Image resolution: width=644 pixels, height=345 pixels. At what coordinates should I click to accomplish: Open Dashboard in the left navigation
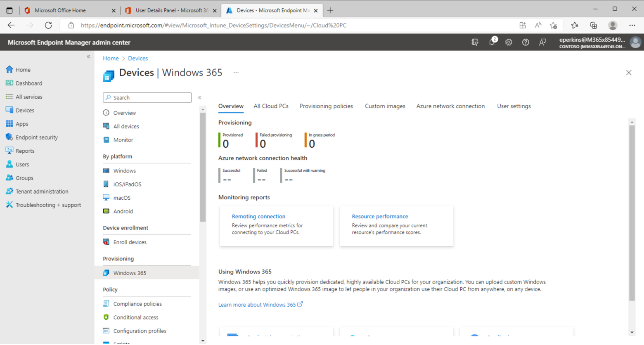tap(24, 83)
